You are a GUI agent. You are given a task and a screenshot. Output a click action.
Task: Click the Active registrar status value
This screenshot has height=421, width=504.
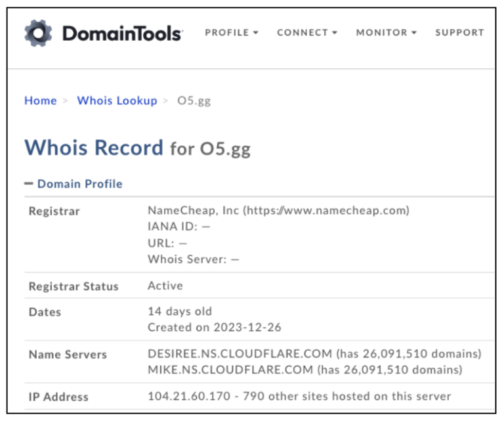(x=165, y=286)
